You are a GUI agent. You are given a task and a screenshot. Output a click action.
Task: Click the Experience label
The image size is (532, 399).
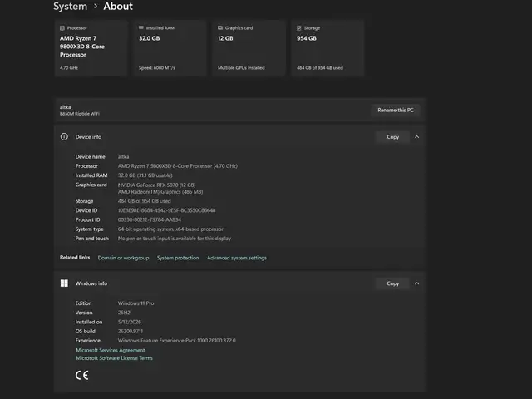click(88, 341)
